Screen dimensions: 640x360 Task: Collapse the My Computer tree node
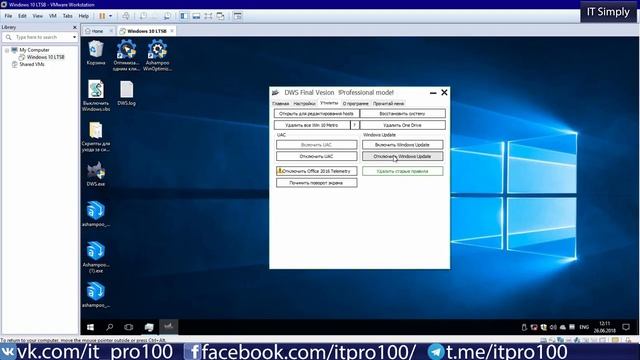click(7, 50)
